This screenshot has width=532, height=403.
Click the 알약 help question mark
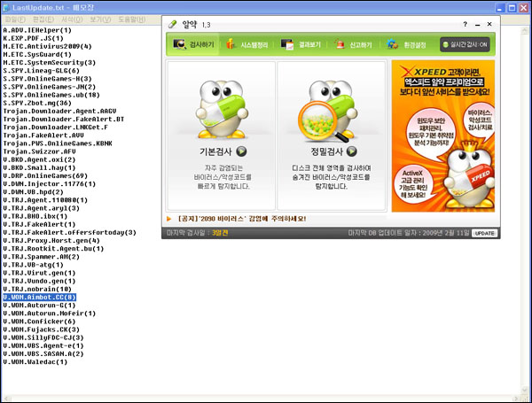pos(465,24)
